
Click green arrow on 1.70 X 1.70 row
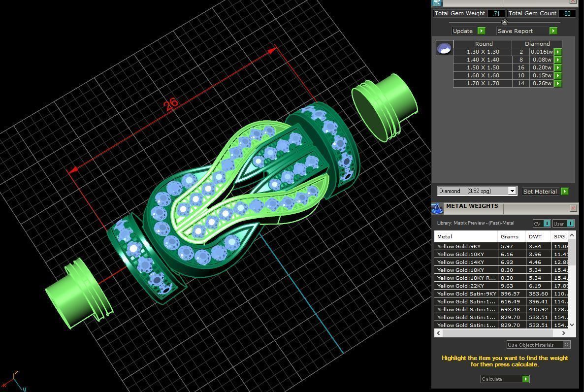[558, 83]
